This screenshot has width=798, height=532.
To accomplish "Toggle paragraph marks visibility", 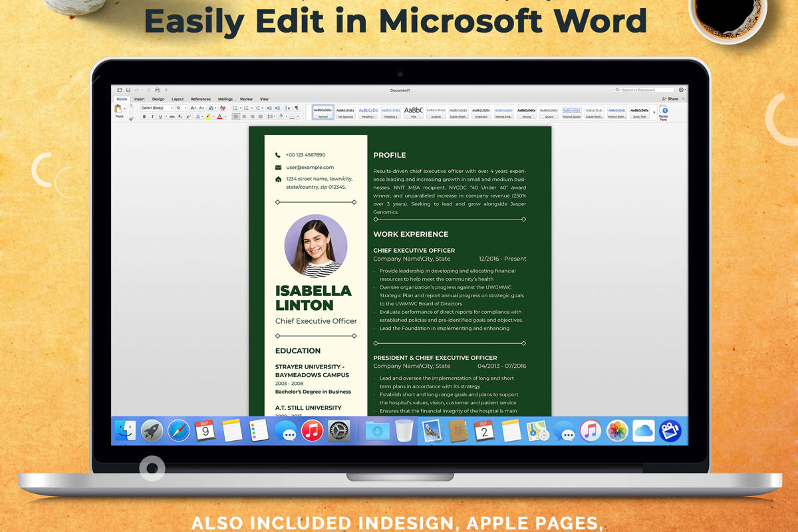I will point(295,108).
